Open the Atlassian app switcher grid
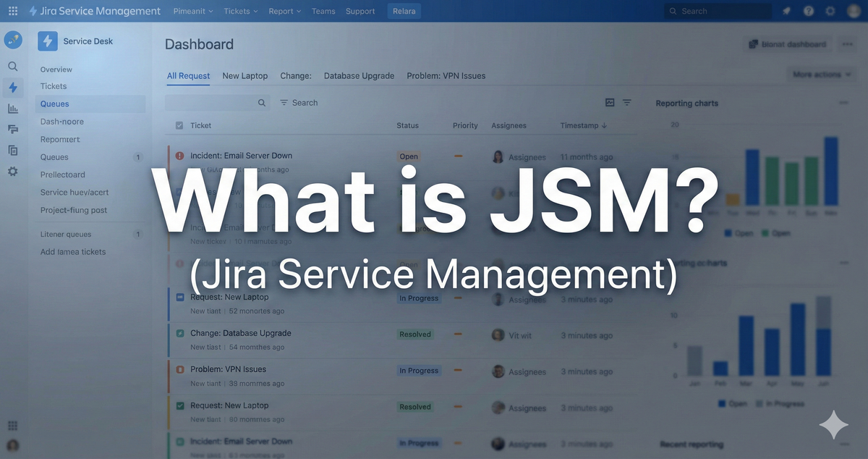868x459 pixels. tap(12, 10)
